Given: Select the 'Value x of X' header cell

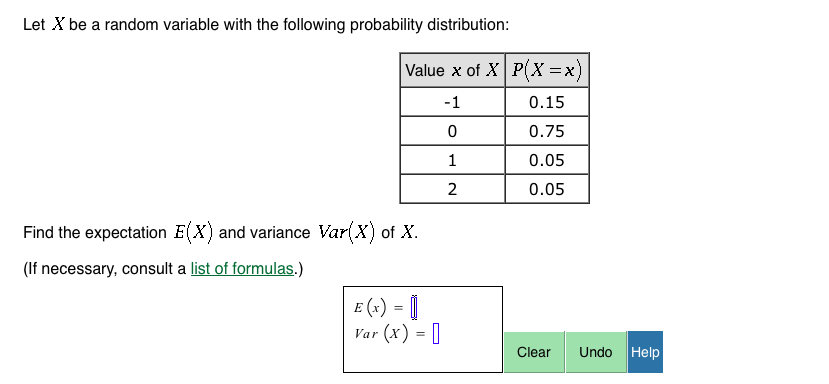Looking at the screenshot, I should tap(452, 70).
